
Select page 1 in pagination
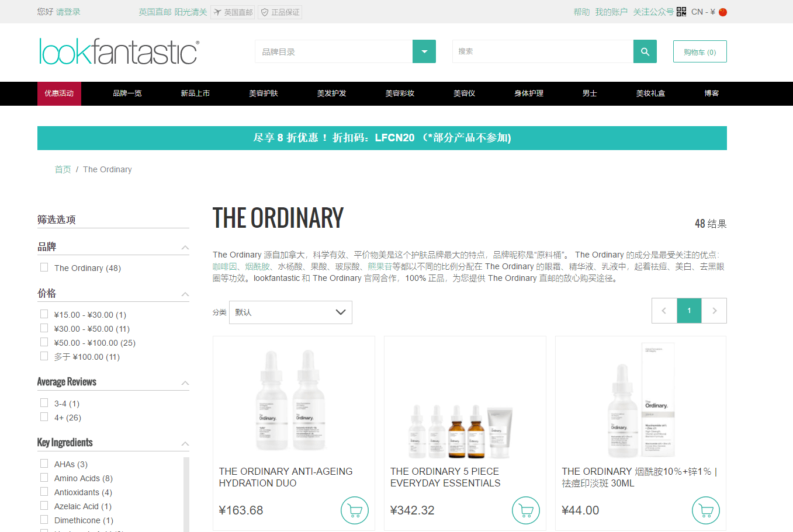pyautogui.click(x=690, y=311)
